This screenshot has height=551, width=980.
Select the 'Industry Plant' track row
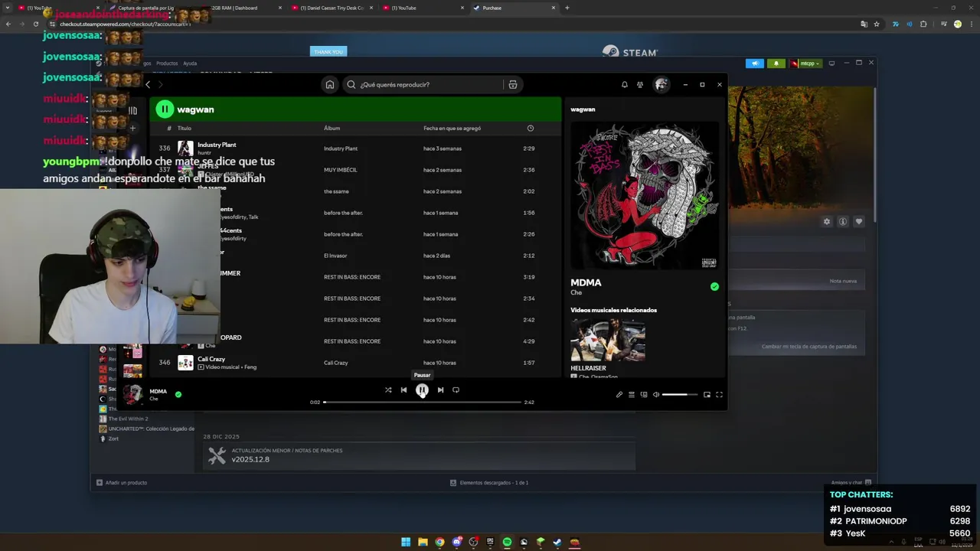pos(355,148)
